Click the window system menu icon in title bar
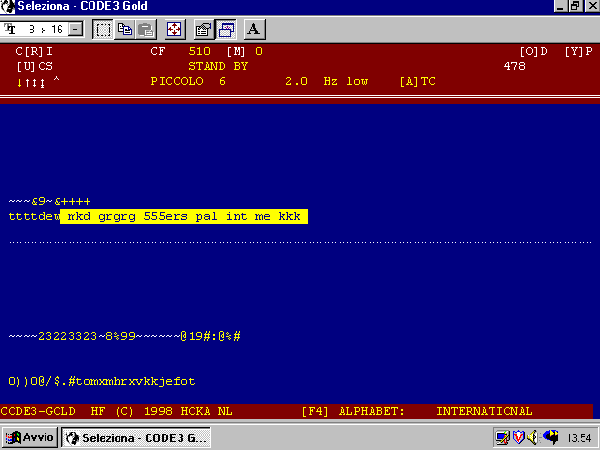This screenshot has height=450, width=600. pos(10,7)
